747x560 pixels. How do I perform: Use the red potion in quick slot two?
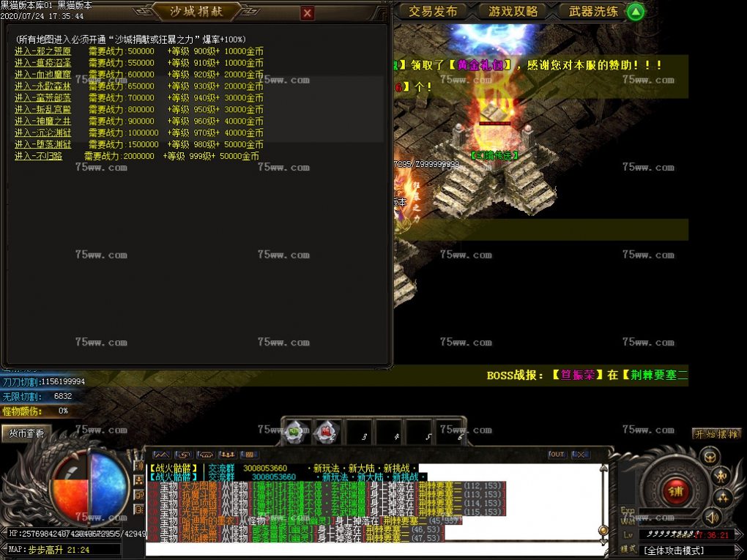coord(327,432)
